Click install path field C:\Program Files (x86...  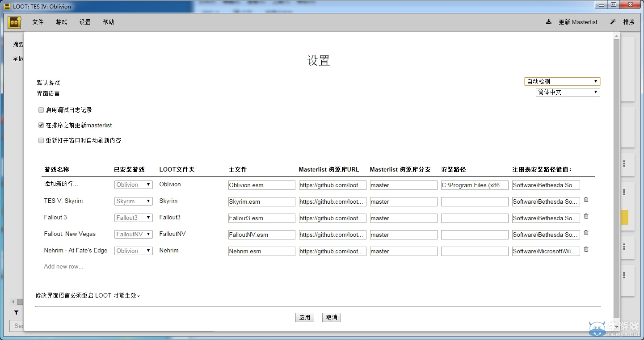point(475,185)
